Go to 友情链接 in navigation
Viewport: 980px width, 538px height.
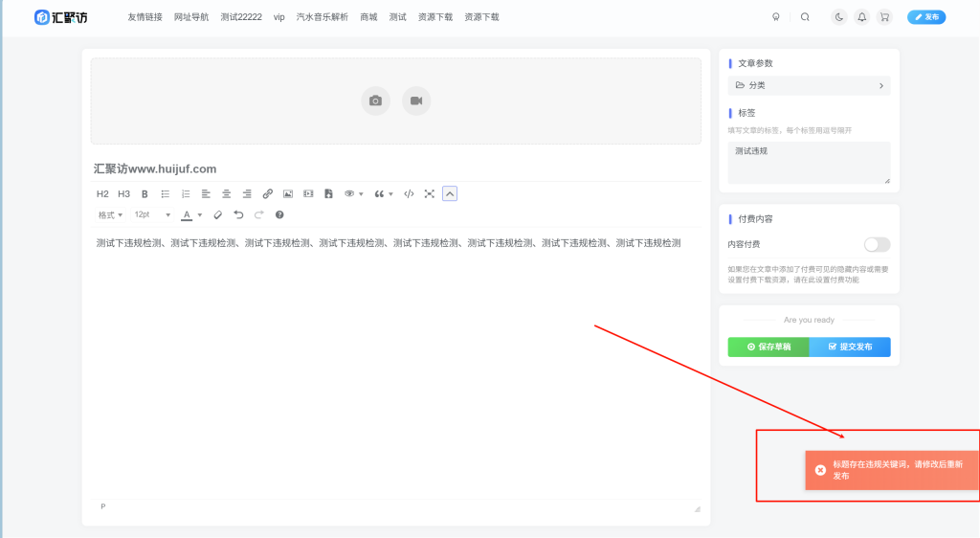tap(145, 17)
